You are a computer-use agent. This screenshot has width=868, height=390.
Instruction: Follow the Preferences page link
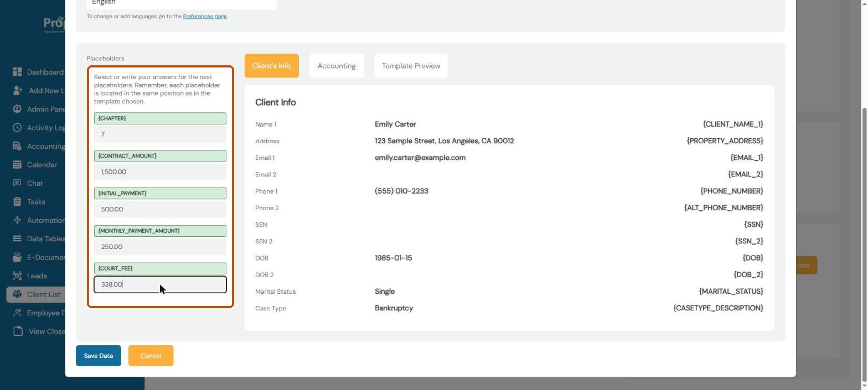click(205, 16)
